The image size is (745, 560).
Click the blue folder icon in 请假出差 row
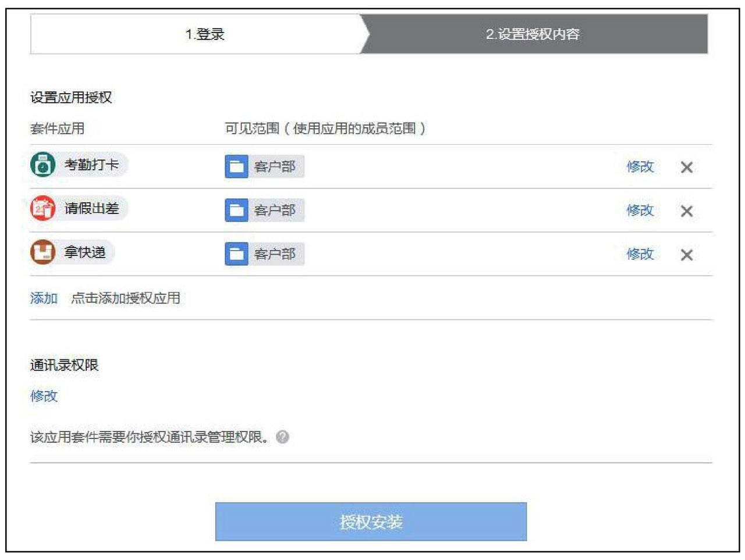coord(236,210)
